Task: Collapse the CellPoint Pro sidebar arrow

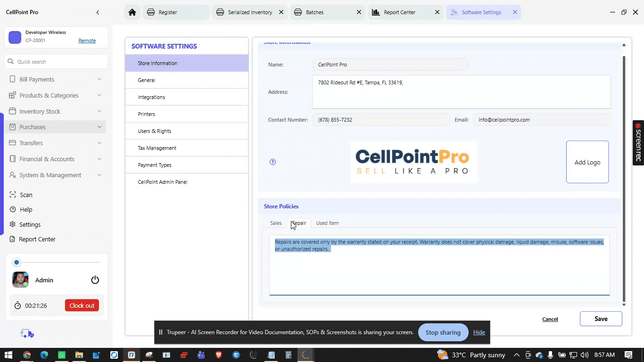Action: click(98, 12)
